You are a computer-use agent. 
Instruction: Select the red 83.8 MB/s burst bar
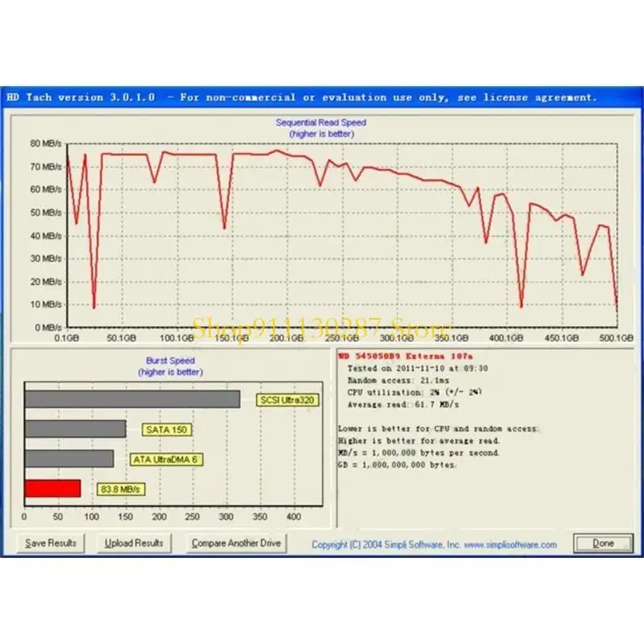[x=52, y=489]
